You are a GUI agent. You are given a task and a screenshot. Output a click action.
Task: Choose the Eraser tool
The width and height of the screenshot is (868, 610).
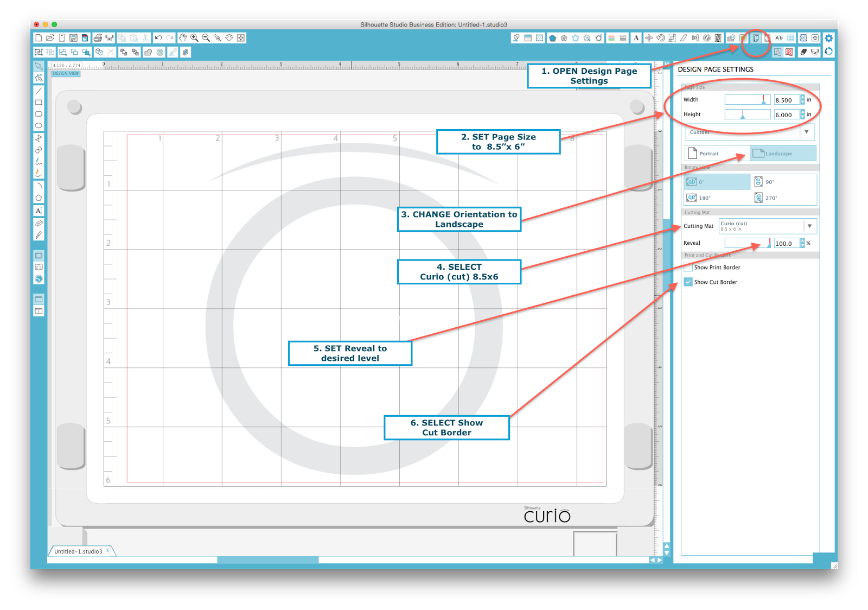pos(39,224)
